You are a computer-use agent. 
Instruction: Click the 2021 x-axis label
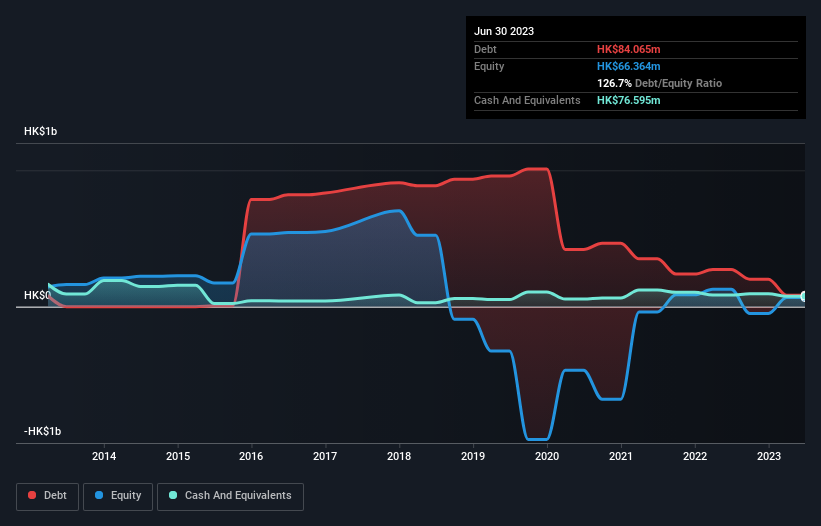tap(621, 456)
